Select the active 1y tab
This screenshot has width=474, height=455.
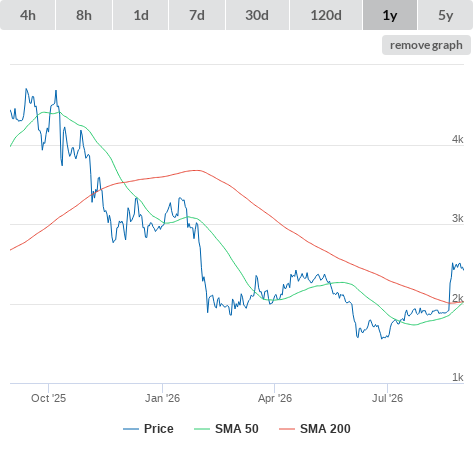[x=390, y=15]
